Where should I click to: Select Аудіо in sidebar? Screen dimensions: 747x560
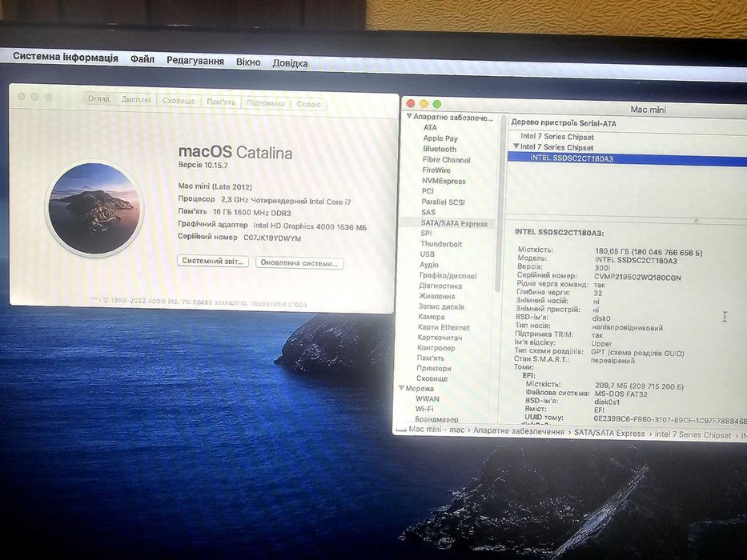tap(429, 265)
